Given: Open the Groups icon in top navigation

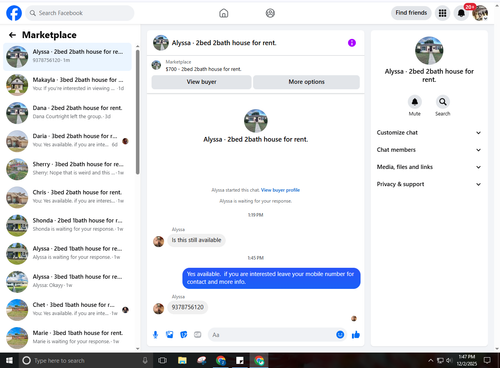Looking at the screenshot, I should point(270,13).
